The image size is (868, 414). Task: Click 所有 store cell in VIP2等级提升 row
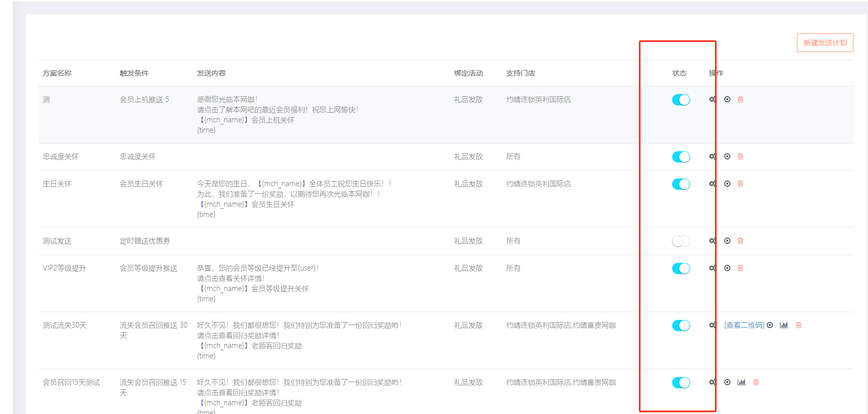513,268
